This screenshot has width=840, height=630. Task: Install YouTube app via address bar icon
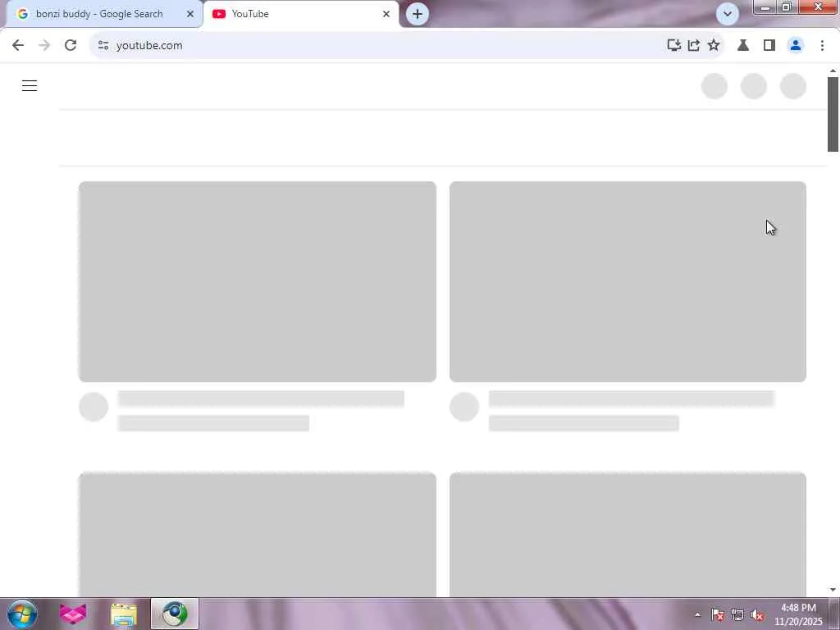tap(674, 46)
